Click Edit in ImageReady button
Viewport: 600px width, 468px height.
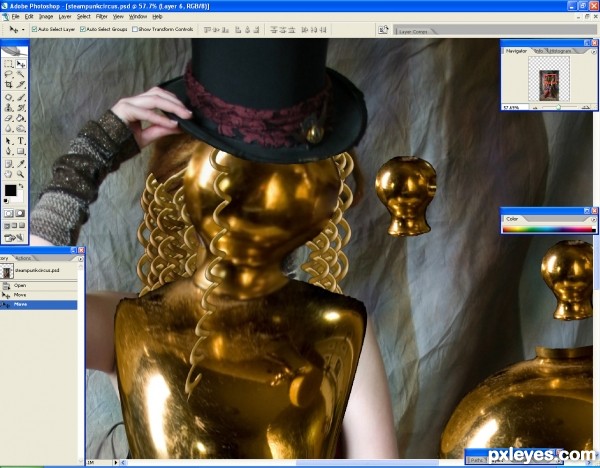[x=15, y=238]
